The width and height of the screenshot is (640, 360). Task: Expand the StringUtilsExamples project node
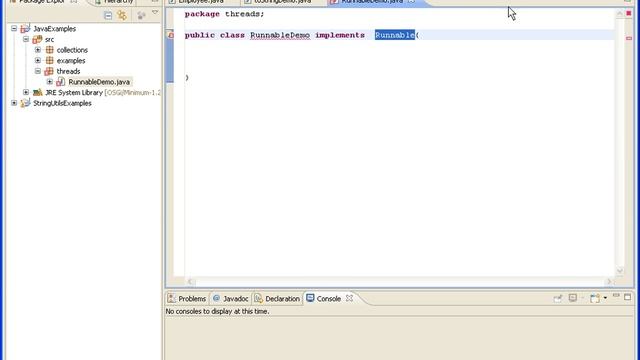[x=14, y=103]
